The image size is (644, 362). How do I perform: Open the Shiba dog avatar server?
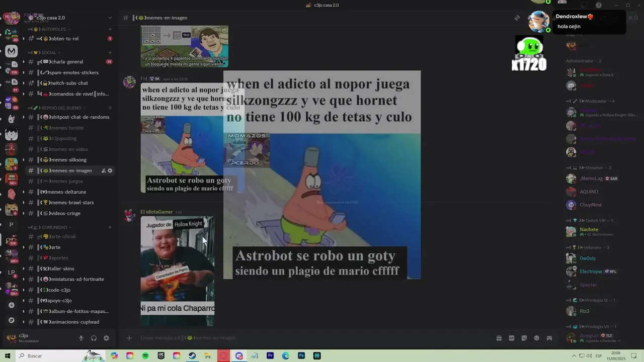pyautogui.click(x=12, y=209)
